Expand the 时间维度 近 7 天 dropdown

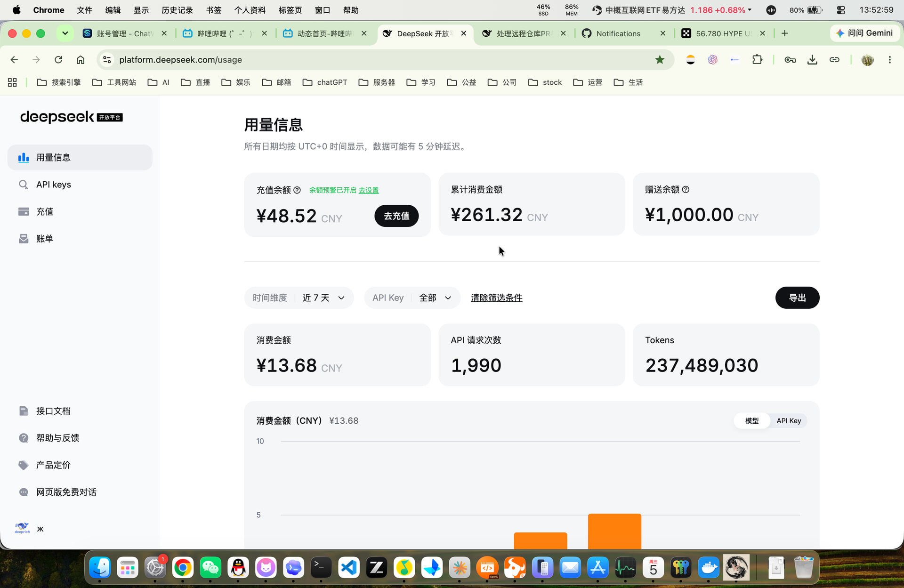[x=299, y=298]
